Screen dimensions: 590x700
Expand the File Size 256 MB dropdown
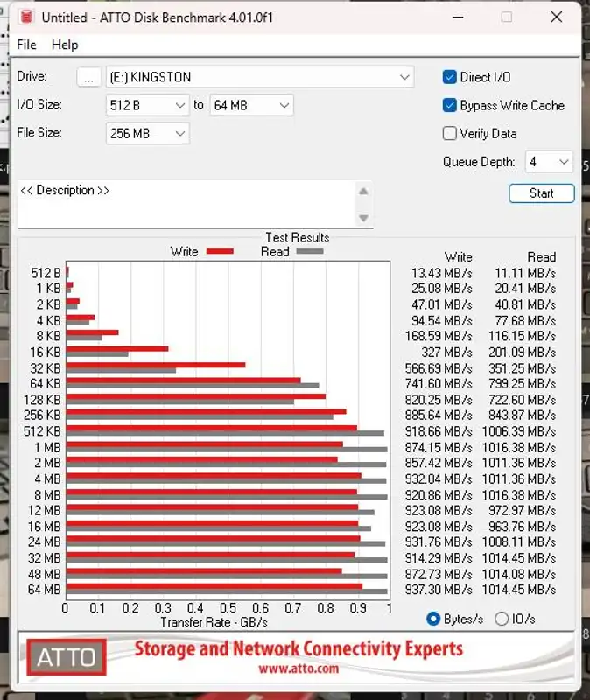pos(147,134)
